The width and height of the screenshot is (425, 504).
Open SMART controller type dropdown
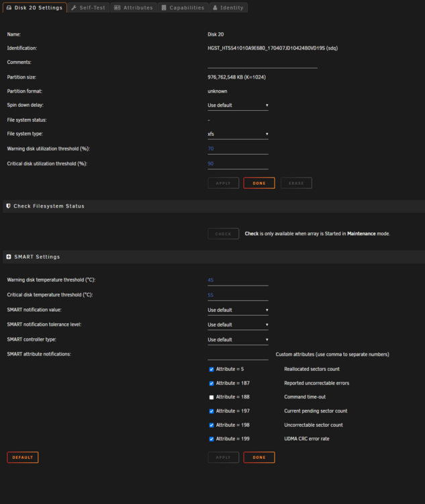tap(238, 340)
